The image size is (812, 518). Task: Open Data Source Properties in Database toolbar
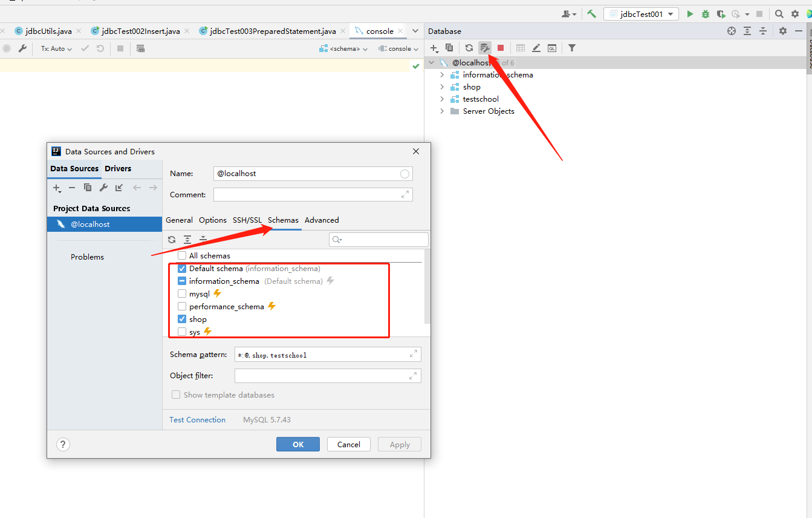pyautogui.click(x=484, y=48)
